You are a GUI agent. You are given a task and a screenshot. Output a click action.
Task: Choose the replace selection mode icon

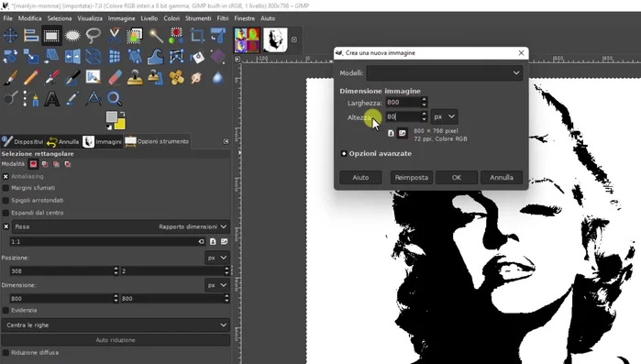click(33, 164)
